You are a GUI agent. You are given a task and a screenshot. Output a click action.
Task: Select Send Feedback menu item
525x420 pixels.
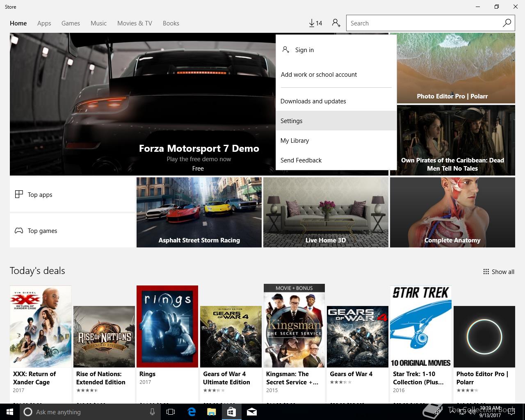[x=336, y=160]
